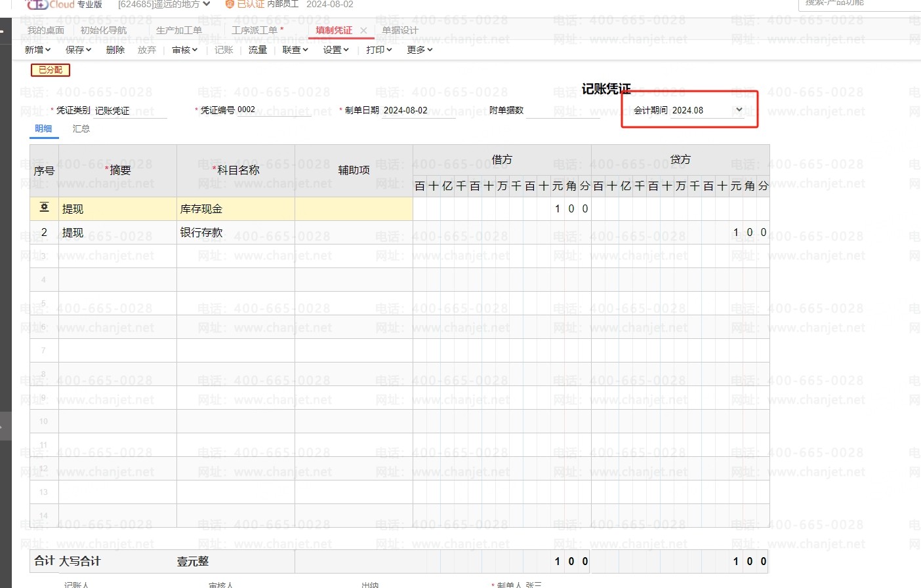Select the 库存现金 account cell
921x588 pixels.
tap(235, 209)
